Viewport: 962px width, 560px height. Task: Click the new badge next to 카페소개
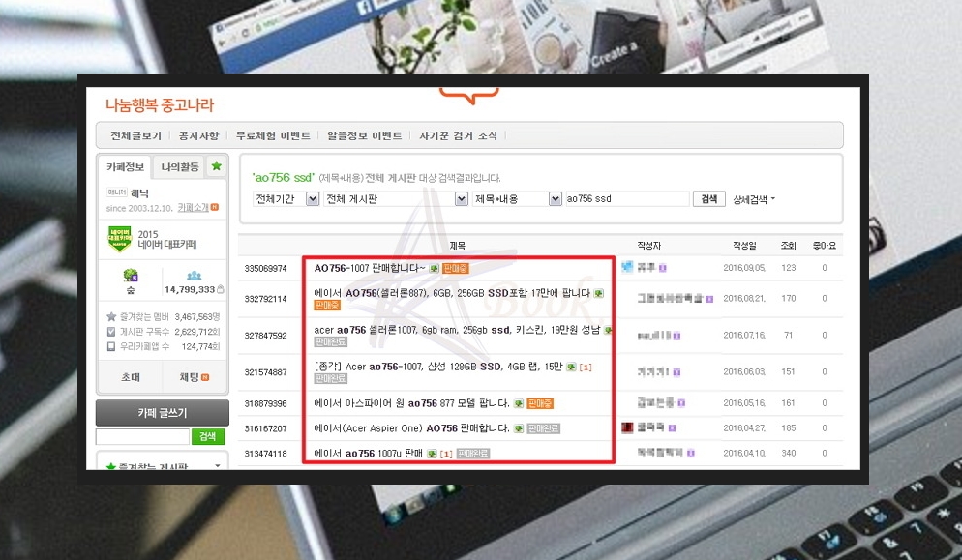pyautogui.click(x=215, y=207)
